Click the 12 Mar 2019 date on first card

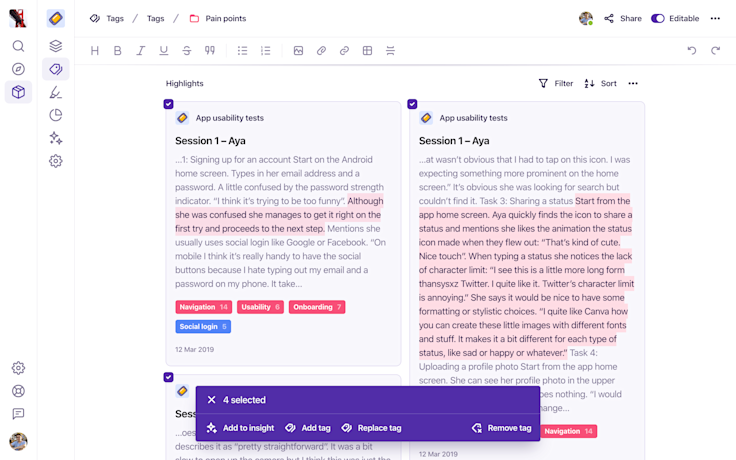pyautogui.click(x=194, y=350)
